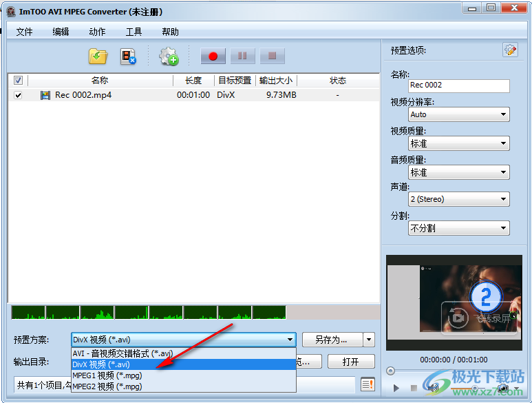Play the preview video

(x=396, y=388)
